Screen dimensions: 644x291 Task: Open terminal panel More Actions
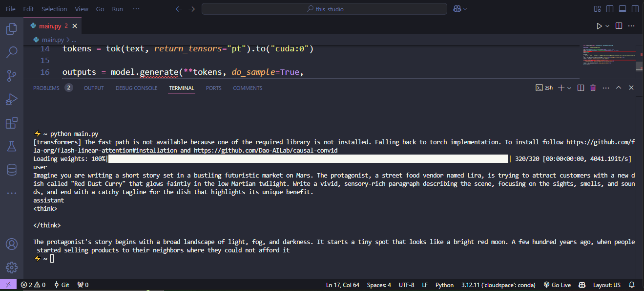pyautogui.click(x=605, y=88)
